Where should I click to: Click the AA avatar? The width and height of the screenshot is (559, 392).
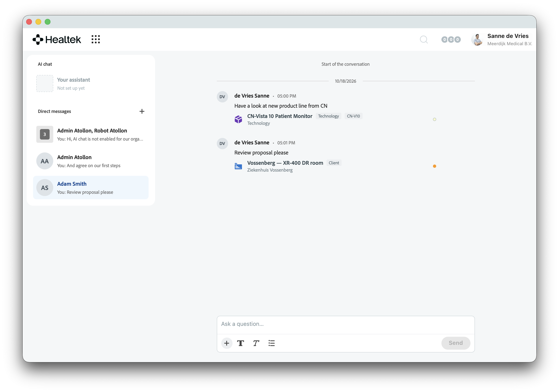point(45,161)
